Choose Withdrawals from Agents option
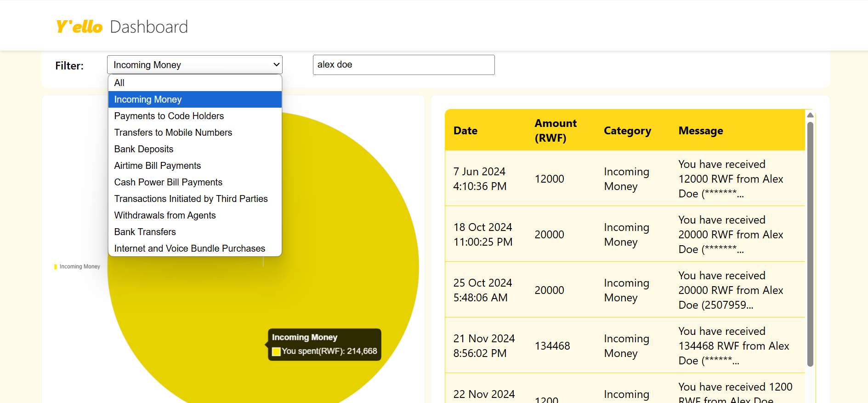The image size is (868, 403). point(165,215)
